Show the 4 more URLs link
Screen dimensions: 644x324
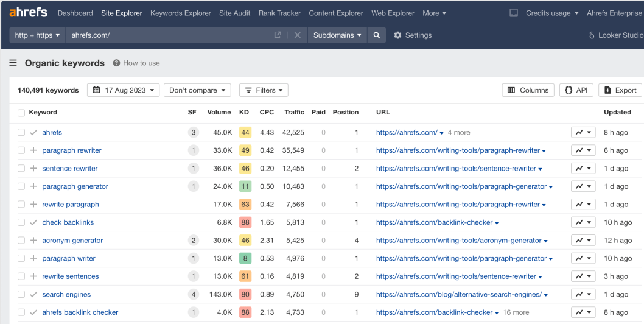pyautogui.click(x=459, y=132)
